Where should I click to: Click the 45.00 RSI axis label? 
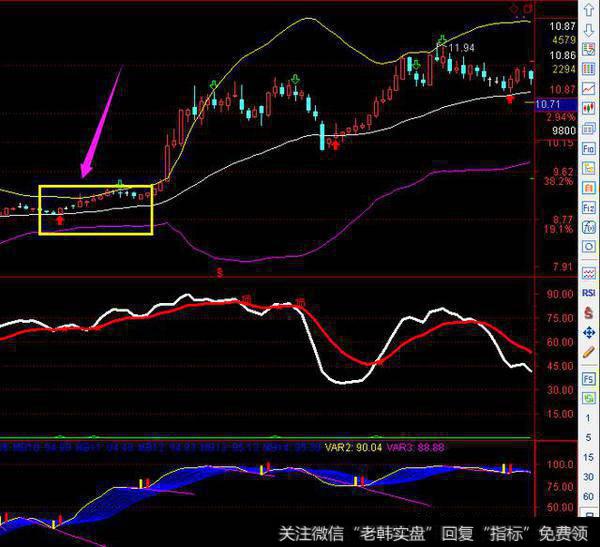pos(560,366)
